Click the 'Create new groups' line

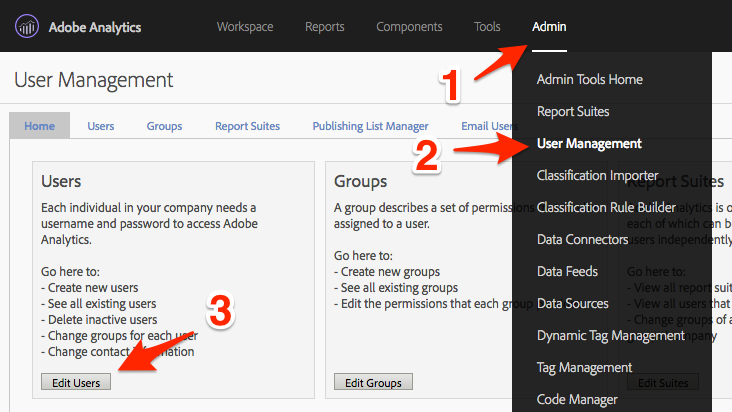387,272
